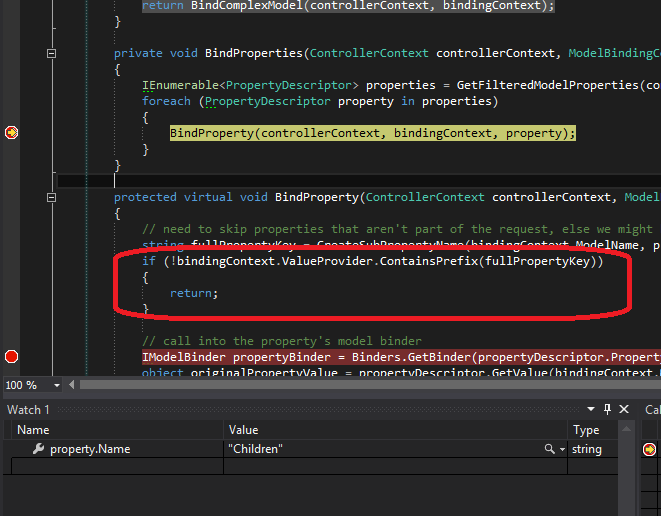Open the Watch 1 window options dropdown
This screenshot has height=516, width=661.
pyautogui.click(x=591, y=409)
